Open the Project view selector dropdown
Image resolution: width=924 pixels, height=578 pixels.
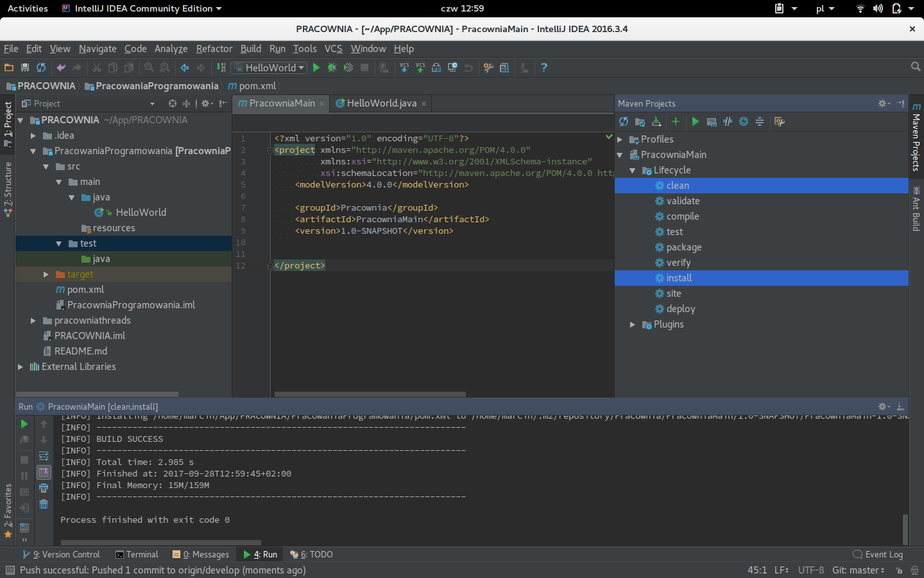(x=152, y=103)
